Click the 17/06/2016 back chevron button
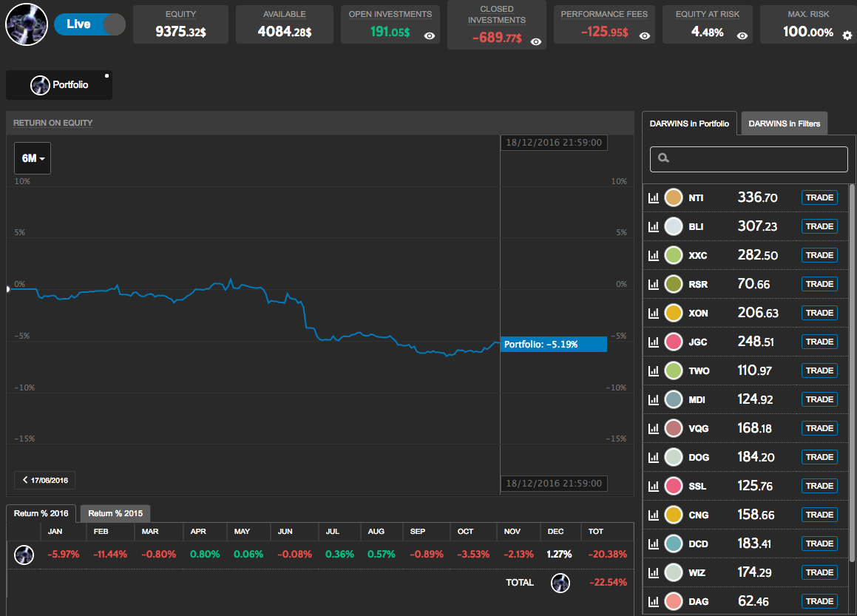This screenshot has height=616, width=857. click(44, 481)
